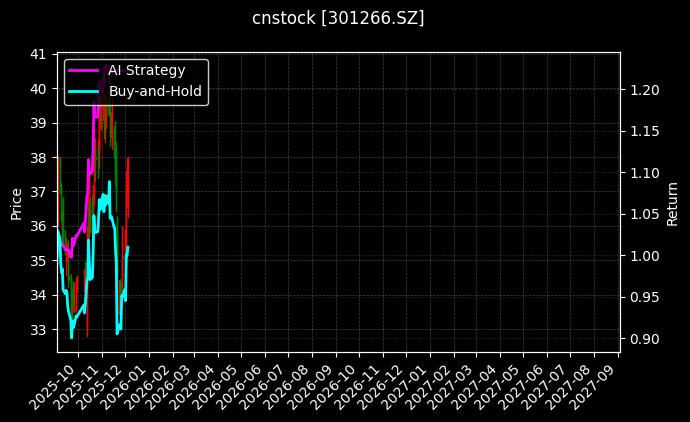This screenshot has height=422, width=690.
Task: Select the AI Strategy legend label
Action: point(146,70)
